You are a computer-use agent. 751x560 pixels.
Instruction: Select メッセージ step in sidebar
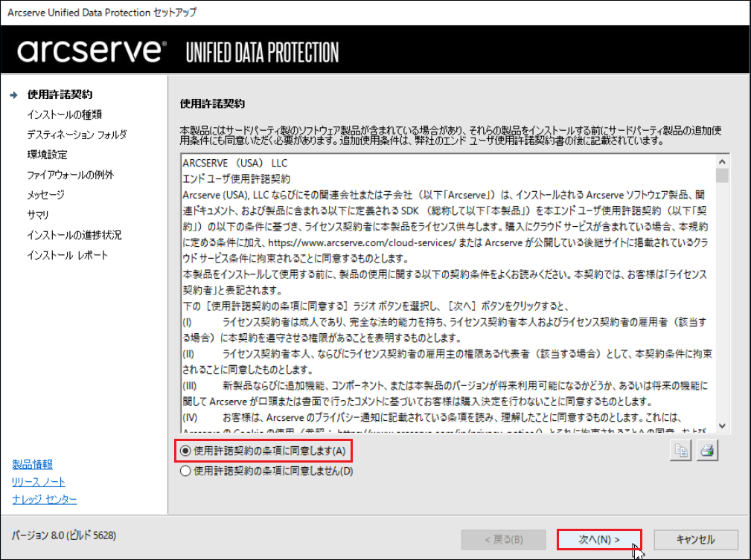click(45, 195)
